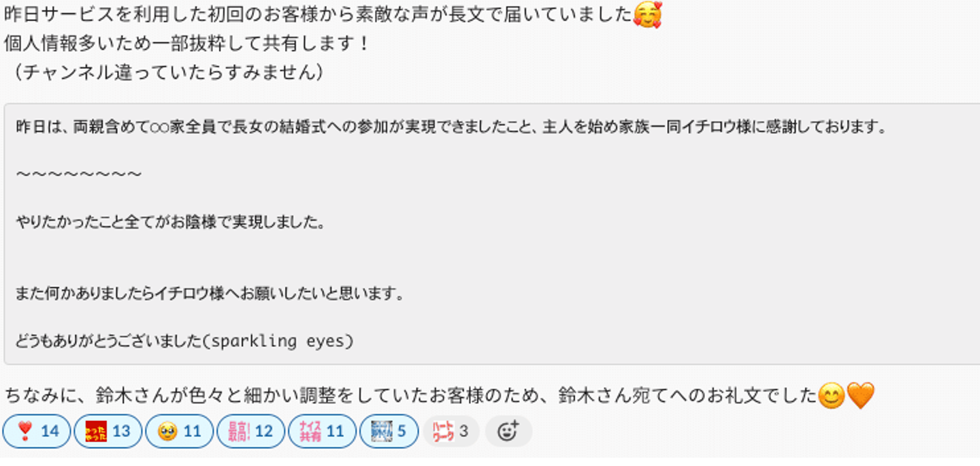The width and height of the screenshot is (980, 466).
Task: Click the quoted line また何かありましたらイチロウ様へ
Action: [x=210, y=294]
